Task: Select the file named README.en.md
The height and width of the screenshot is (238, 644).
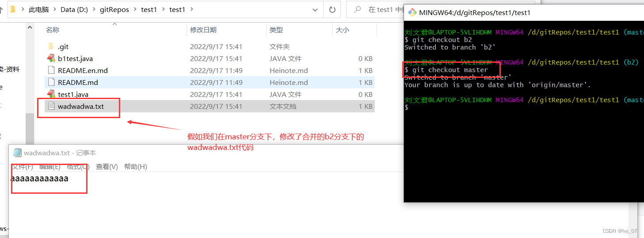Action: 83,70
